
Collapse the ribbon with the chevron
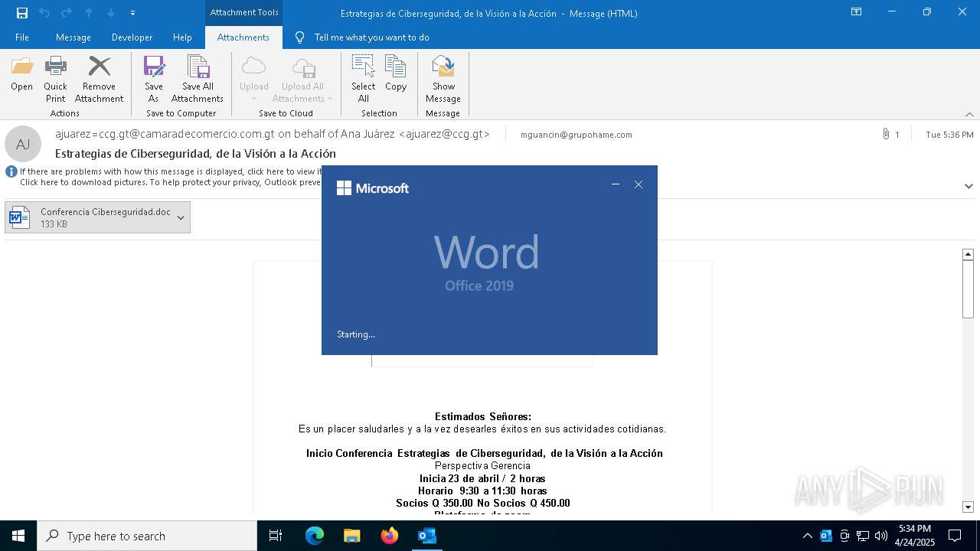point(969,114)
